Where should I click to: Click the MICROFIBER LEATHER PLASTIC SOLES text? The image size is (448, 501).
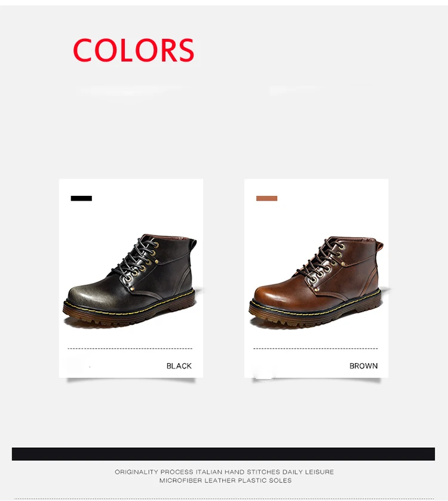[x=225, y=480]
